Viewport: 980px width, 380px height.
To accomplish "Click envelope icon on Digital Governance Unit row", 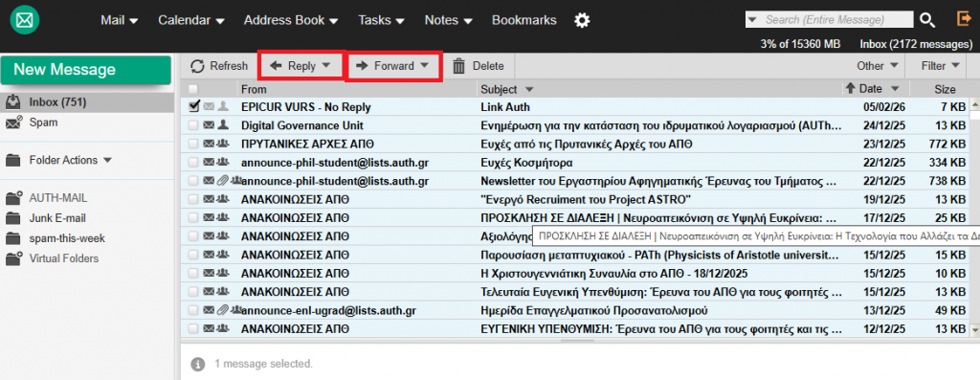I will (209, 125).
